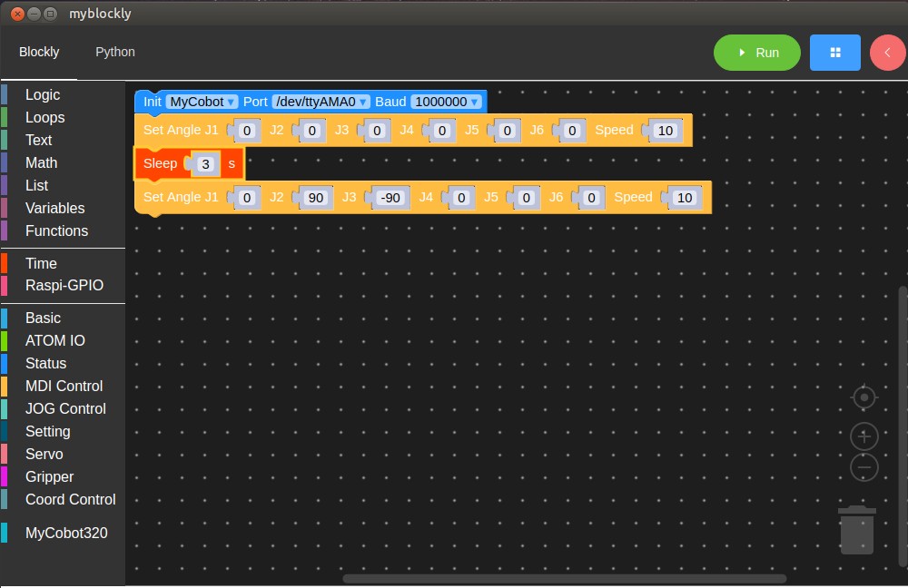Open the MDI Control category
Viewport: 908px width, 588px height.
click(x=64, y=386)
